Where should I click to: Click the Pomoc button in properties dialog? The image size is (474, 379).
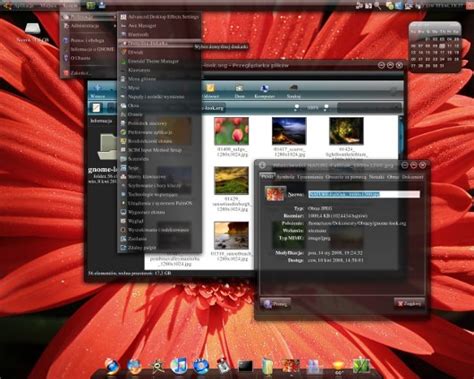pos(275,304)
